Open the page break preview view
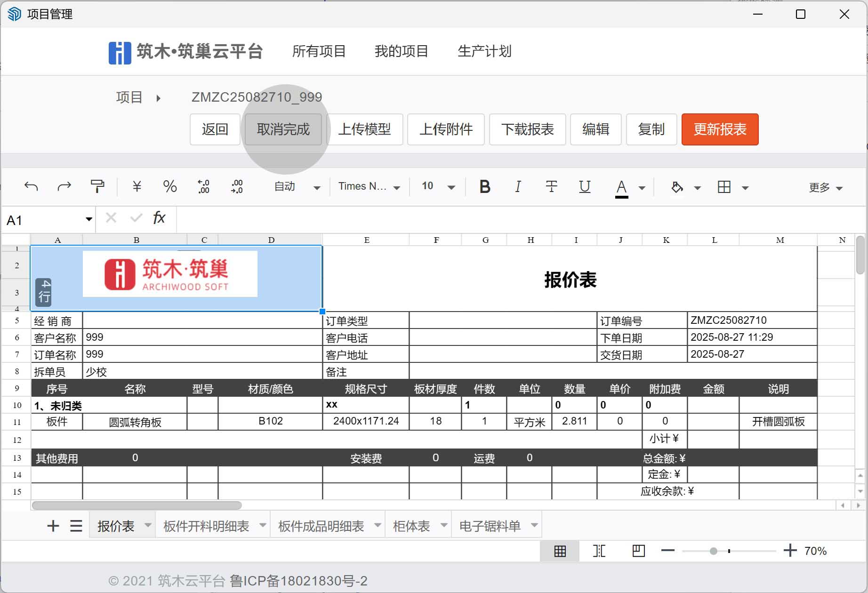This screenshot has width=868, height=593. 599,551
